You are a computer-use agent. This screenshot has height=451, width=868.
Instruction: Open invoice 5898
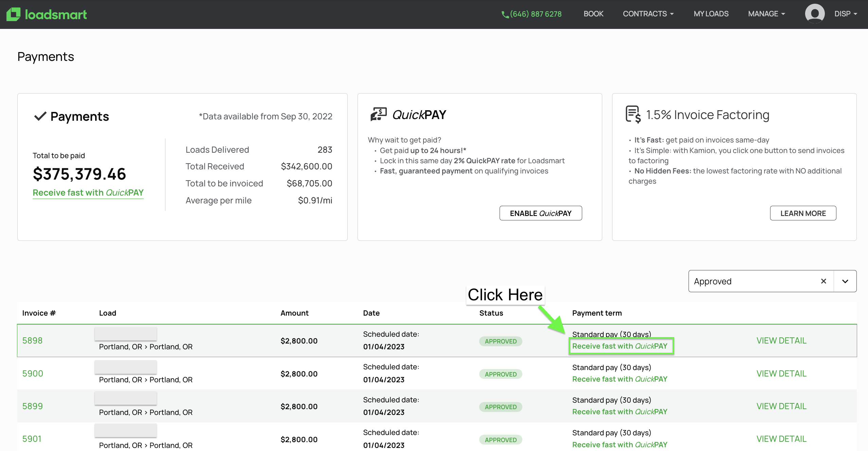[32, 340]
